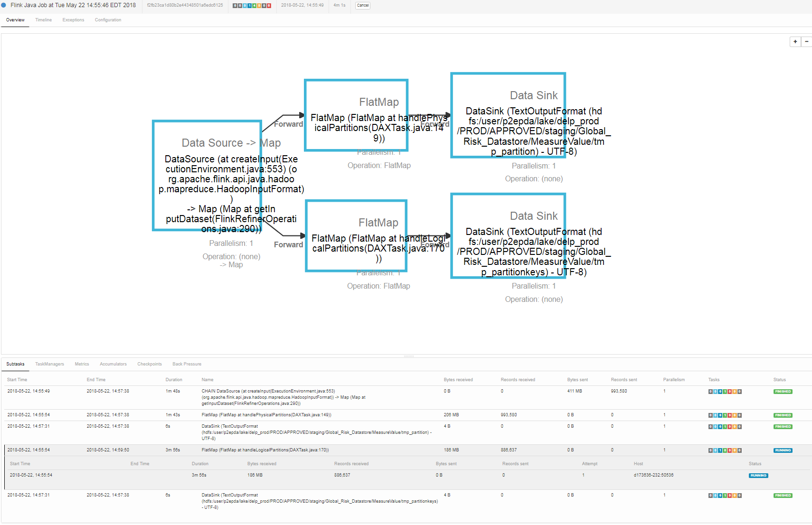Click FINISHED badge of the tmp_partitionkeys DataSink row
Image resolution: width=812 pixels, height=525 pixels.
[x=783, y=496]
